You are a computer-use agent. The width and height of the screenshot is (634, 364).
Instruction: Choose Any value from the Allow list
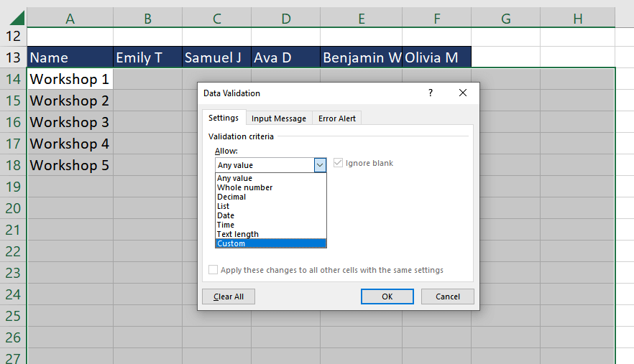(x=270, y=178)
